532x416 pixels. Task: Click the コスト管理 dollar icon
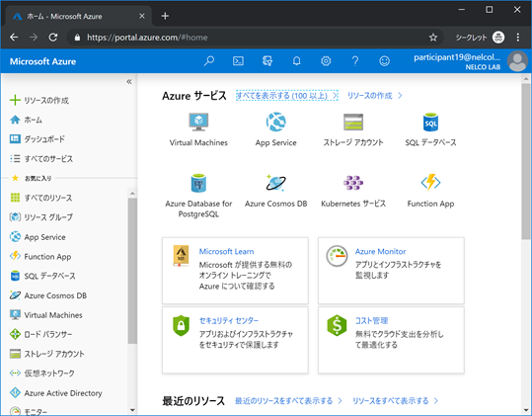(337, 325)
